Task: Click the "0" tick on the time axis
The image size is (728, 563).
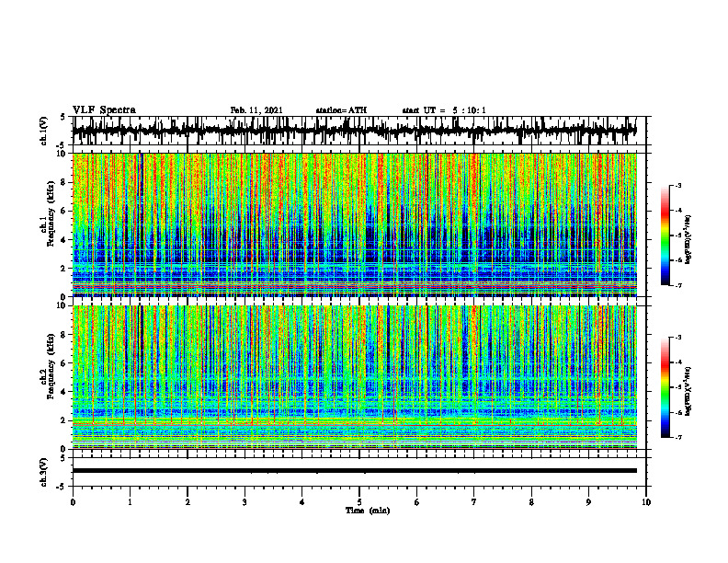Action: click(x=73, y=502)
